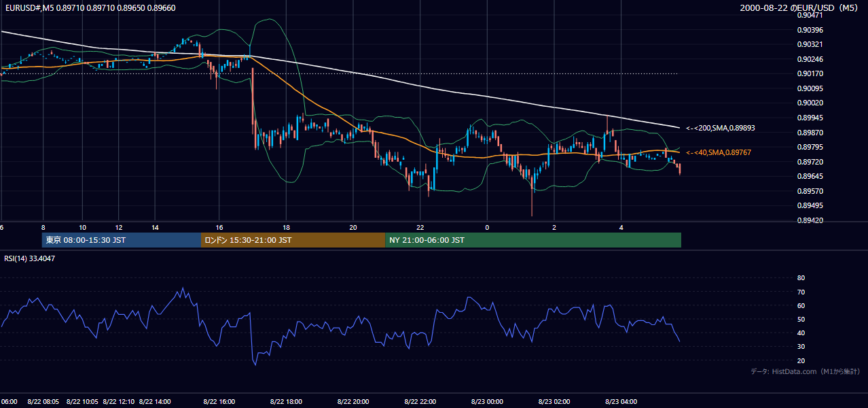The image size is (868, 408).
Task: Click RSI scale value 80
Action: click(801, 278)
